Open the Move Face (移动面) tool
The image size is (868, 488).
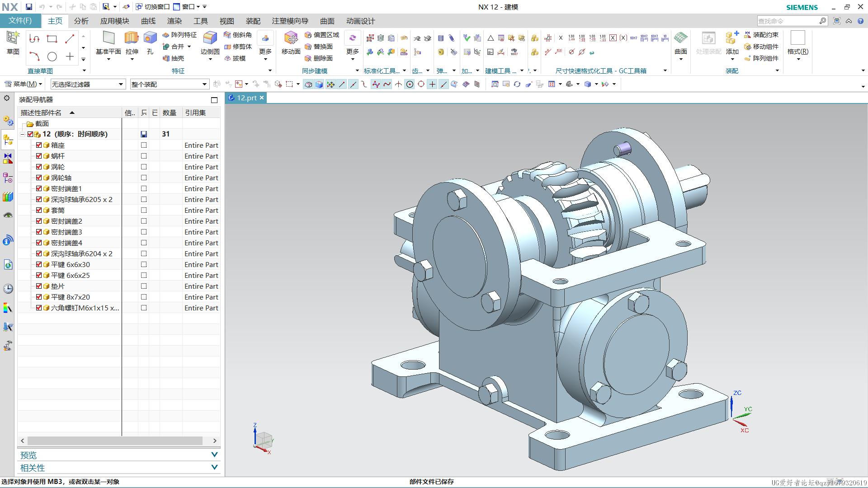pos(291,43)
